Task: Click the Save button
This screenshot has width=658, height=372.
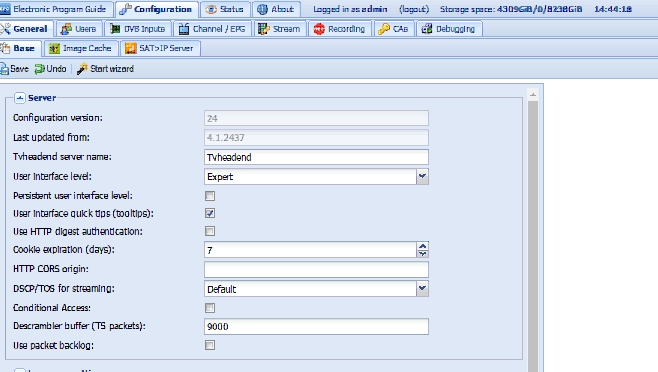Action: click(x=15, y=68)
